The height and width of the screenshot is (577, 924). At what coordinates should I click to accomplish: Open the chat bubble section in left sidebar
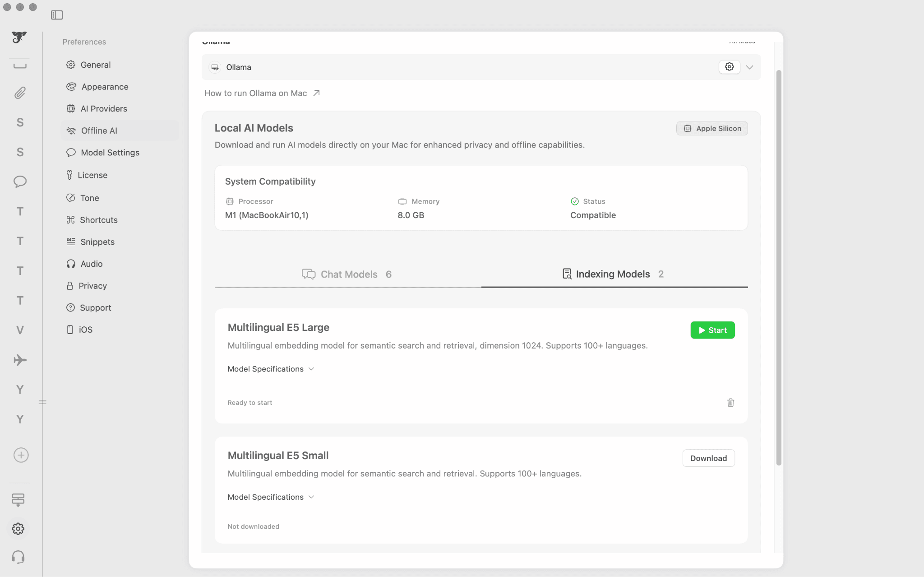[x=20, y=181]
